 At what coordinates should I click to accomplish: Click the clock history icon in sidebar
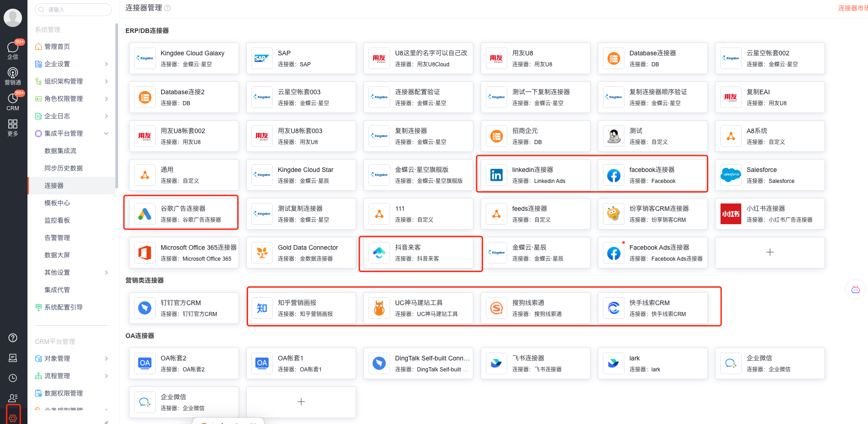tap(13, 378)
